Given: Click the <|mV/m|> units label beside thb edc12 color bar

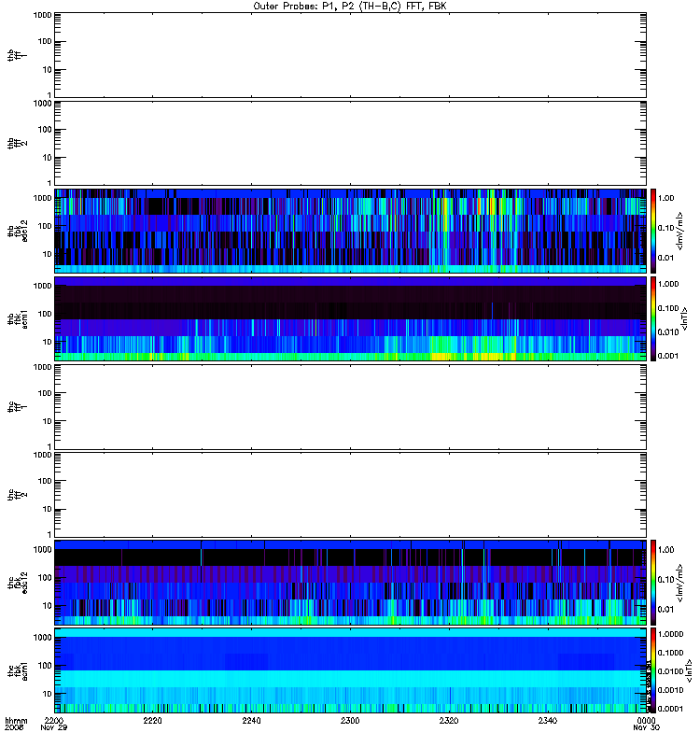Looking at the screenshot, I should [679, 231].
